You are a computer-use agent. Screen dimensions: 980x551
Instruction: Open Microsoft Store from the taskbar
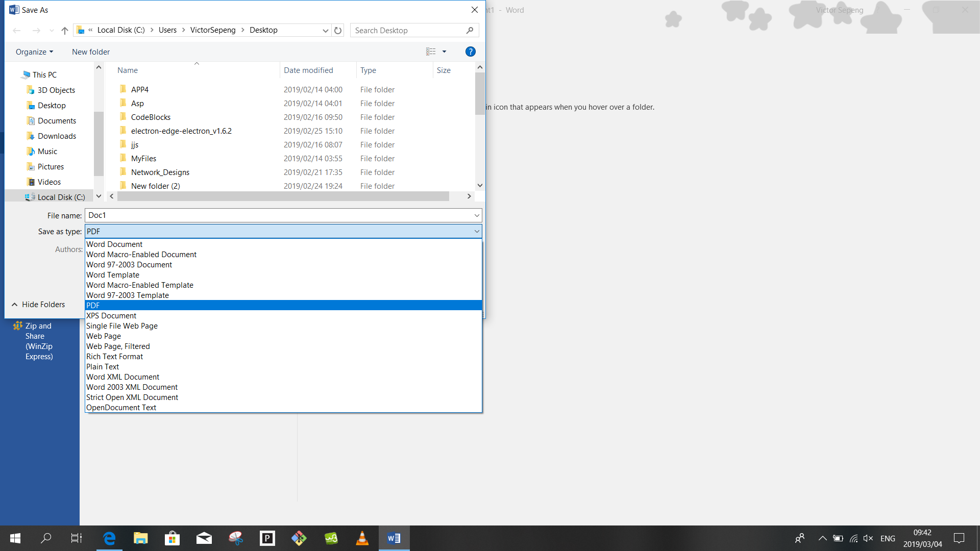pos(172,538)
